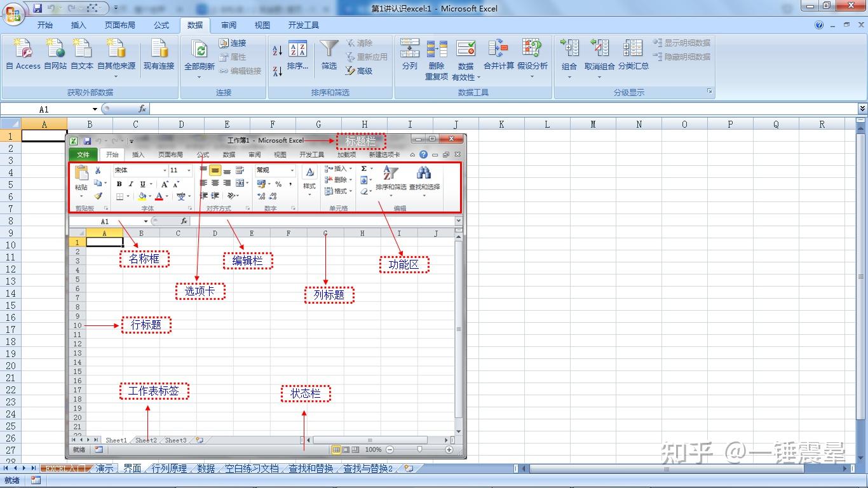The width and height of the screenshot is (868, 488).
Task: Click the Office round button
Action: click(x=13, y=13)
